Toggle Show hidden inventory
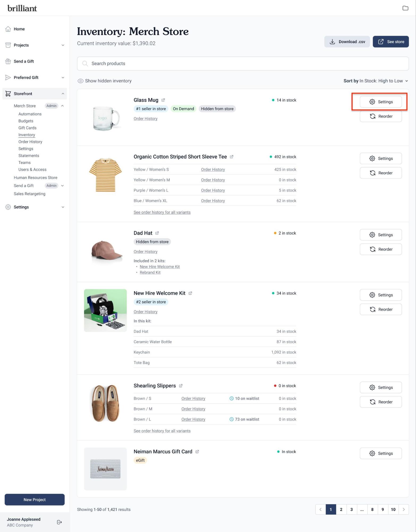 (x=104, y=81)
